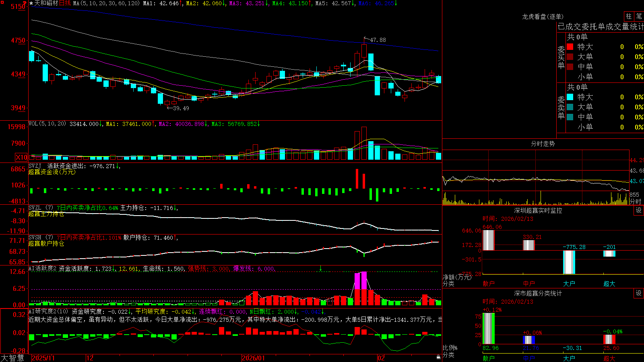Click the dark red 大单 buy-order swatch
Image resolution: width=644 pixels, height=362 pixels.
pyautogui.click(x=570, y=57)
